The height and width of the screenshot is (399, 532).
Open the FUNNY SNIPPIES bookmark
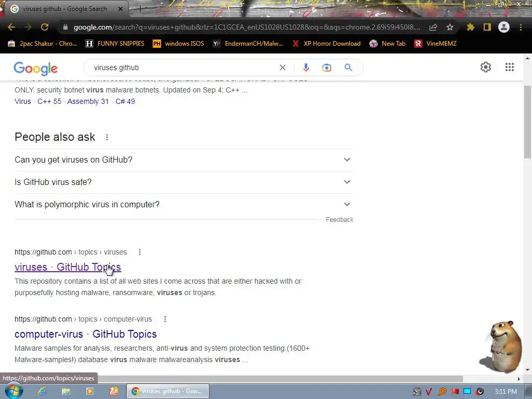115,44
